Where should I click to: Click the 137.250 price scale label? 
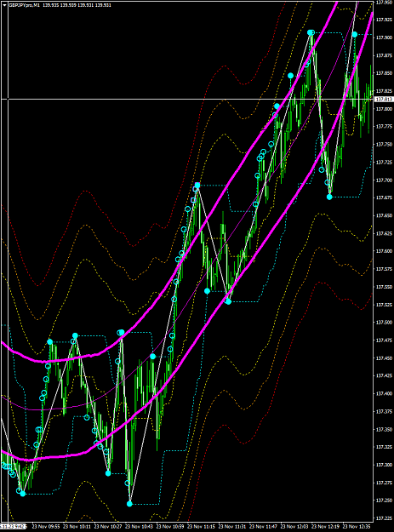click(x=384, y=501)
